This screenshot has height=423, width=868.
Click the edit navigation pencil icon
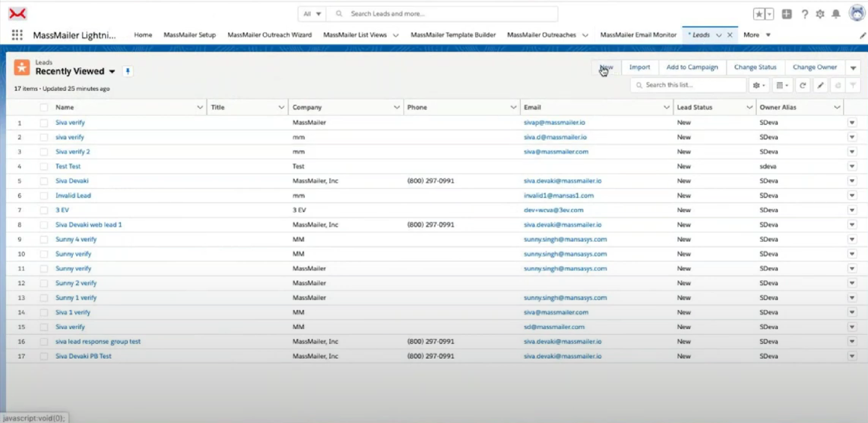tap(862, 35)
